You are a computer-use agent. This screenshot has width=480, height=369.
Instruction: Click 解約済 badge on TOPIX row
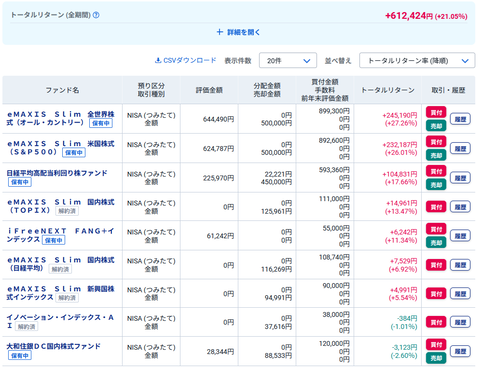coord(67,211)
